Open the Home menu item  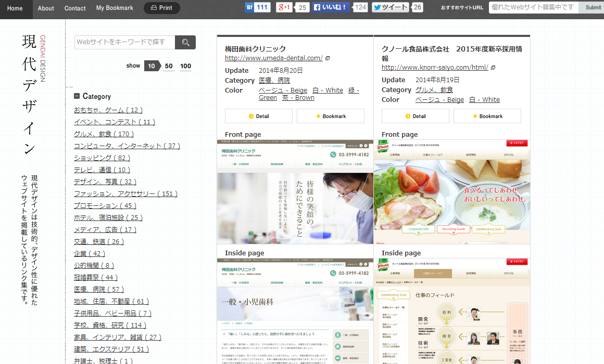tap(15, 8)
